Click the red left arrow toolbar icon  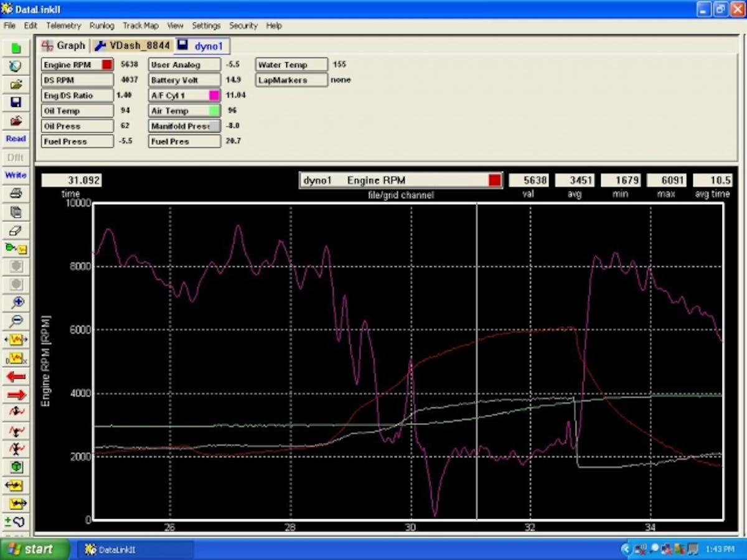14,376
